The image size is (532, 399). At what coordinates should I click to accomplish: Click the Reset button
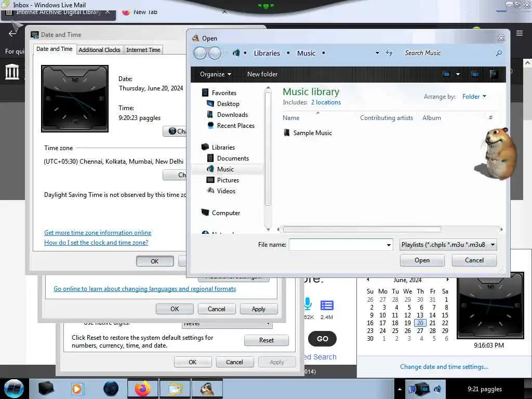coord(267,340)
